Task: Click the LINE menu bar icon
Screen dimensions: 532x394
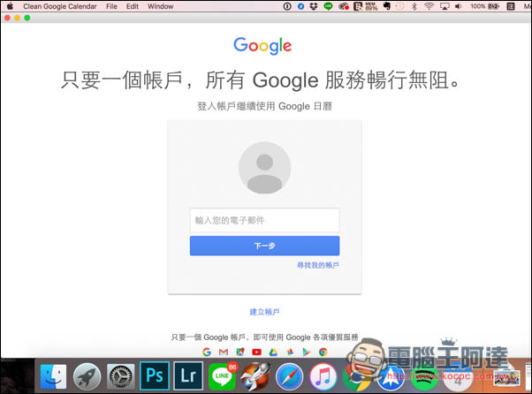Action: (x=328, y=6)
